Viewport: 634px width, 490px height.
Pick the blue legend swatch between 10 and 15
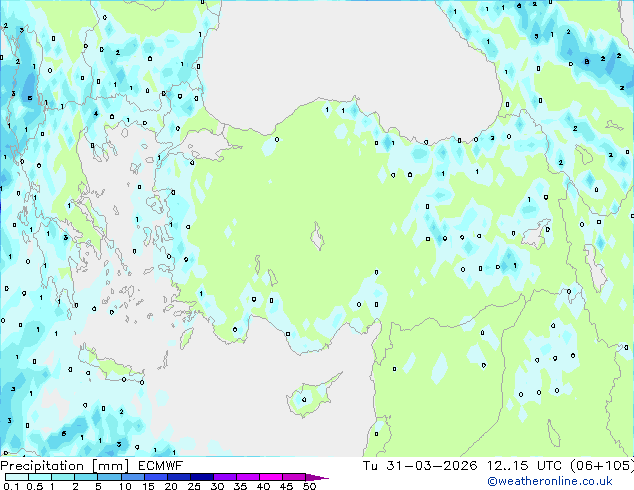132,477
